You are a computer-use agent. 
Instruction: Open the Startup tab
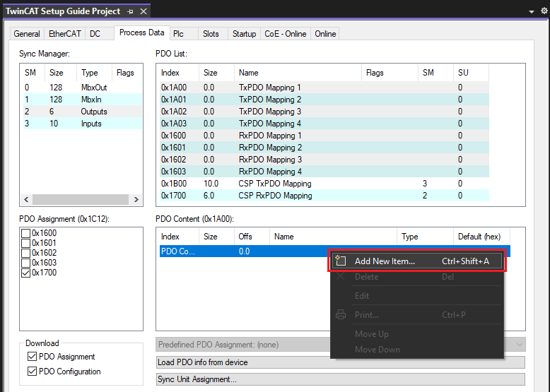244,34
